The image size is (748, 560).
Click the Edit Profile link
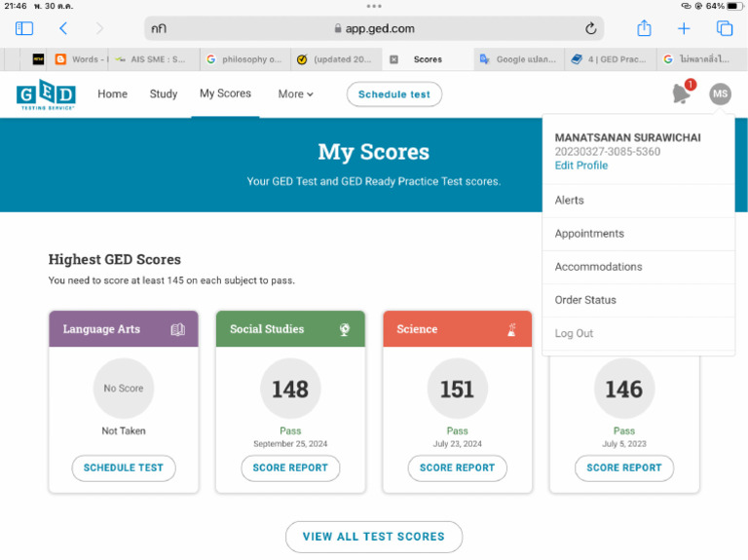[x=580, y=166]
